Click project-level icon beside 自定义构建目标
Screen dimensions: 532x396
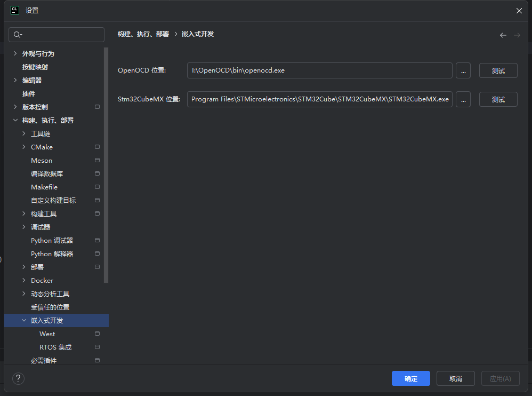(x=97, y=200)
